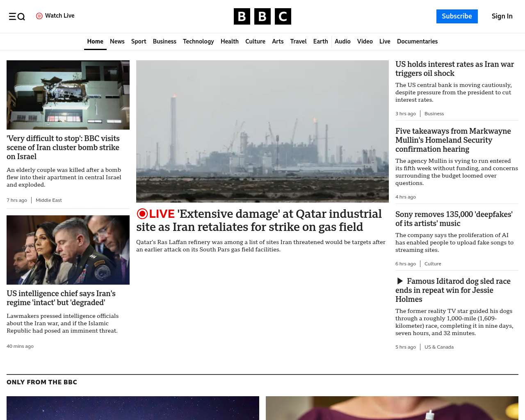Viewport: 525px width, 420px height.
Task: Open the Earth navigation tab
Action: (x=320, y=41)
